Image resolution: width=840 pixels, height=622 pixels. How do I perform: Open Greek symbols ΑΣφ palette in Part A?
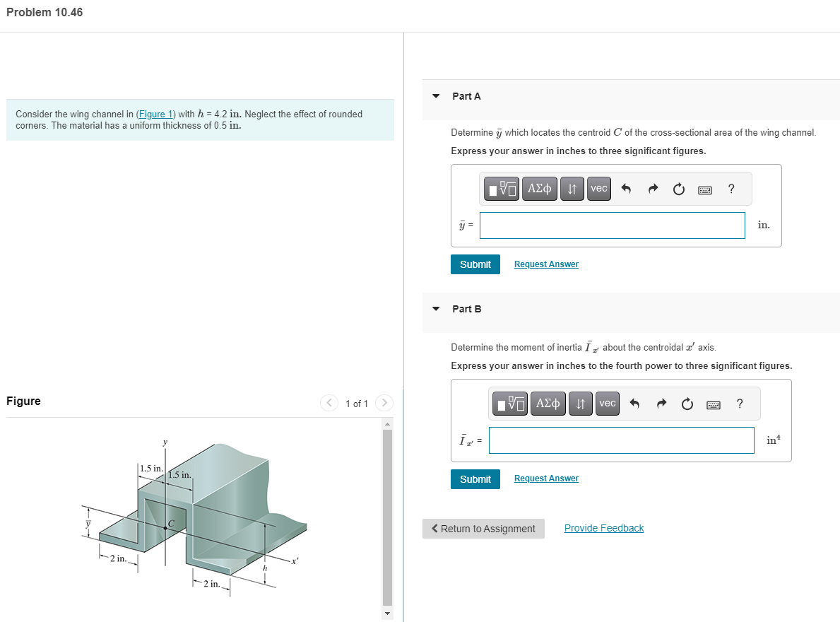coord(539,189)
